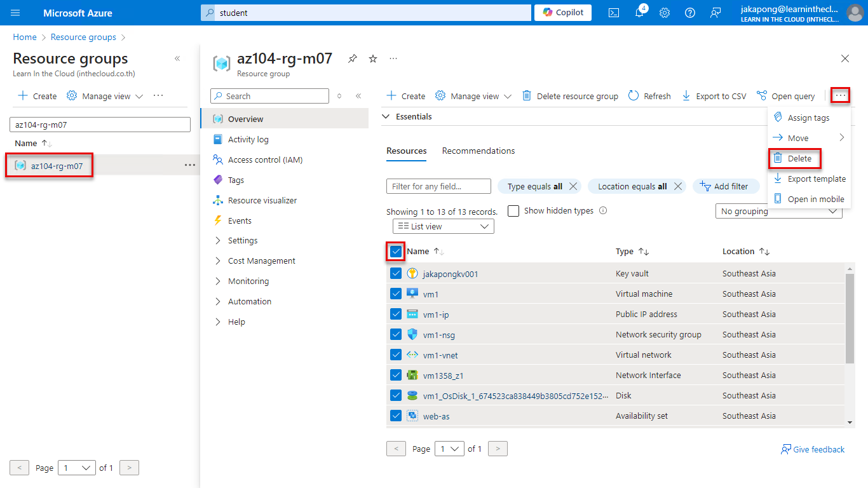Open portal settings gear

pos(665,13)
